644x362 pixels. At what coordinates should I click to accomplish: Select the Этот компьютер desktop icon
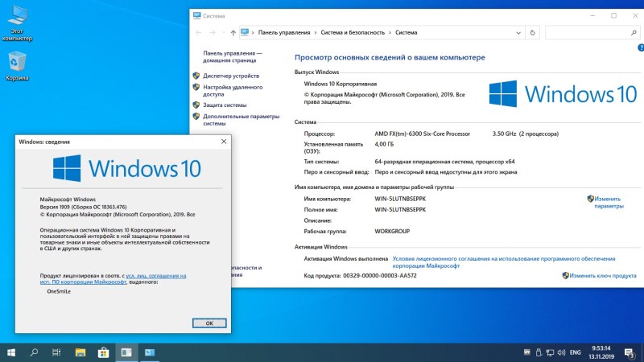[16, 20]
